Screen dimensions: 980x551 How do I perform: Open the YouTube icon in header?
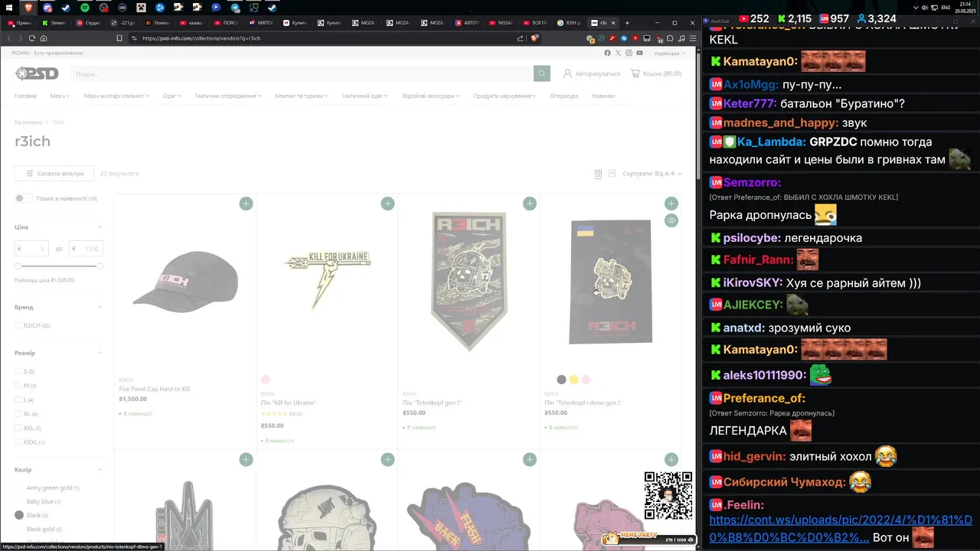pyautogui.click(x=639, y=53)
